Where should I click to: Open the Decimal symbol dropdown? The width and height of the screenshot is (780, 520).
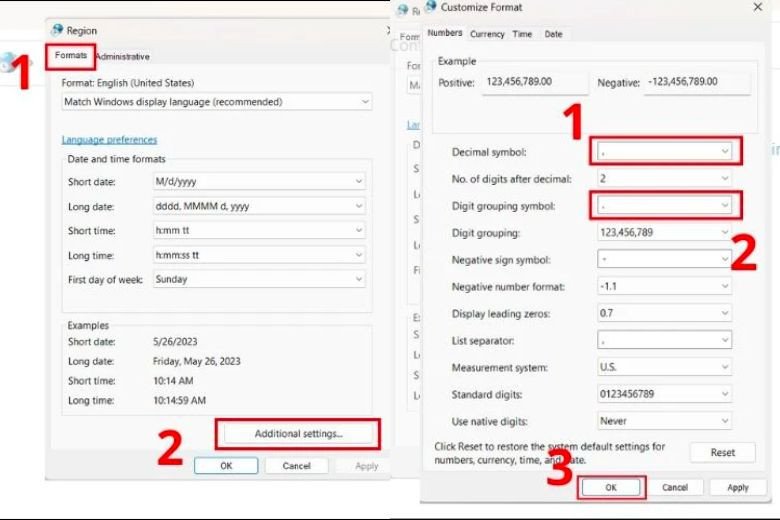665,151
